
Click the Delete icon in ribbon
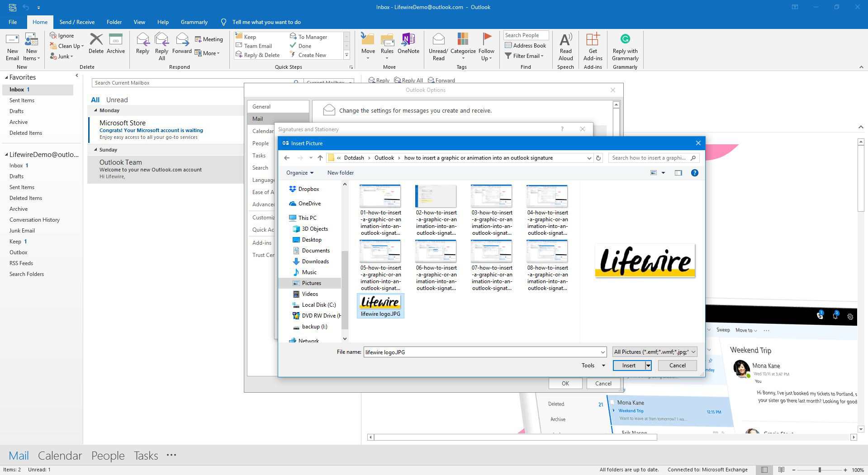click(96, 44)
